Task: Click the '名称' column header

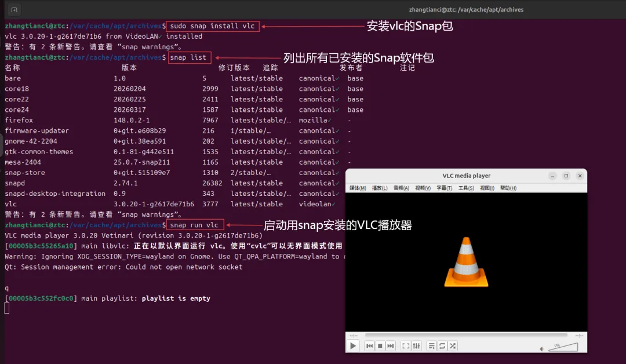Action: (x=12, y=68)
